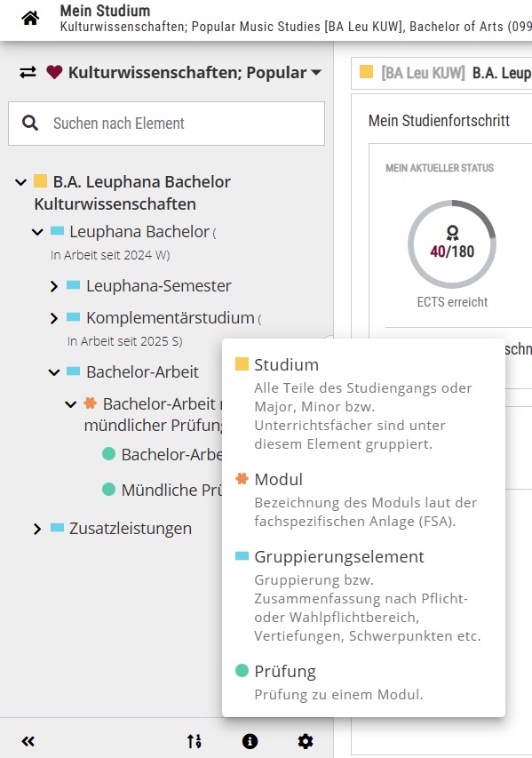The width and height of the screenshot is (532, 758).
Task: Expand the Zusatzleistungen tree entry
Action: point(37,528)
